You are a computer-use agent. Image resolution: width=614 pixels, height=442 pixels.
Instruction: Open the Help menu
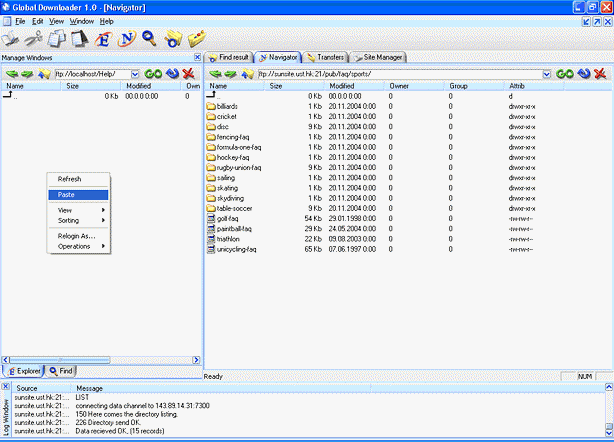(107, 22)
